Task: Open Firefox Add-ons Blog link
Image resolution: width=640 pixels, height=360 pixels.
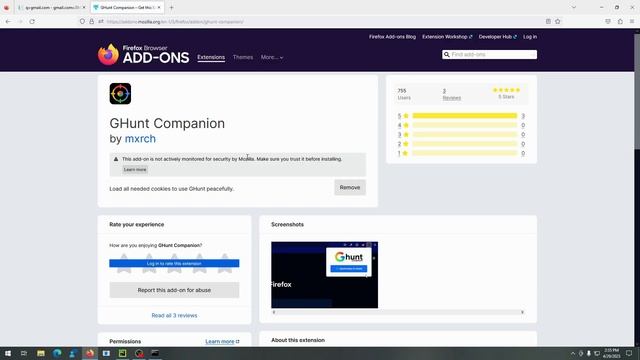Action: pyautogui.click(x=392, y=37)
